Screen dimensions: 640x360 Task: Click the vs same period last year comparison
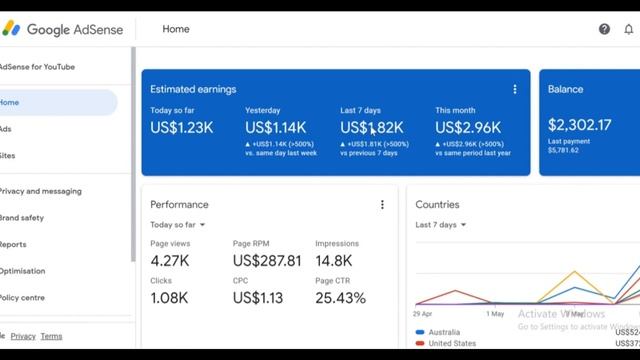click(x=473, y=153)
